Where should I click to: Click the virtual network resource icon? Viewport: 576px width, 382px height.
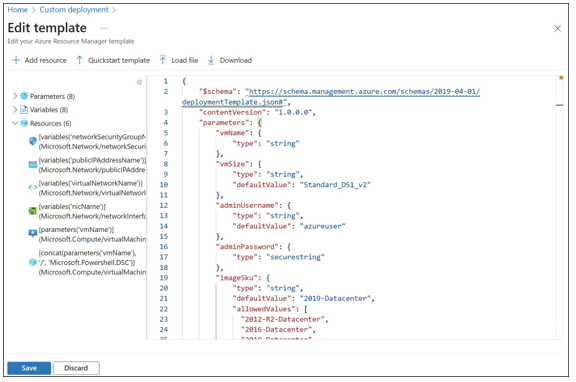coord(33,188)
